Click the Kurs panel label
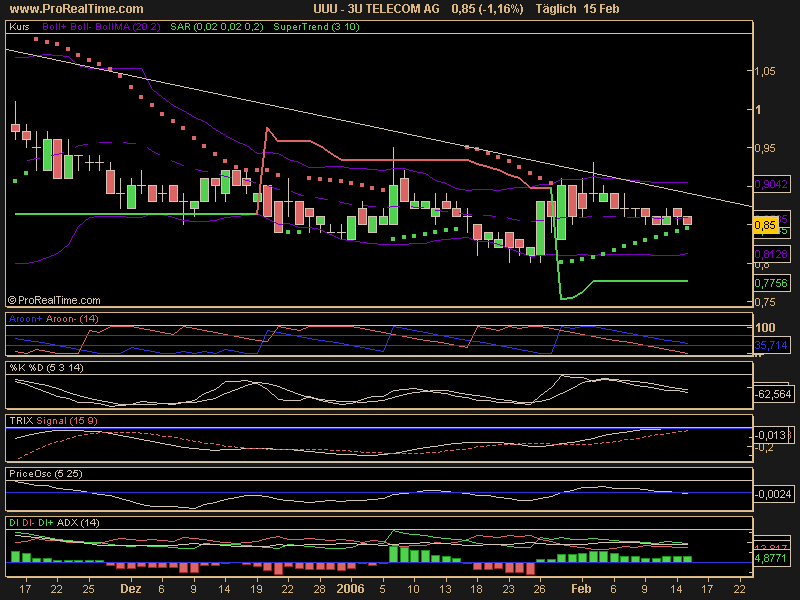 19,27
